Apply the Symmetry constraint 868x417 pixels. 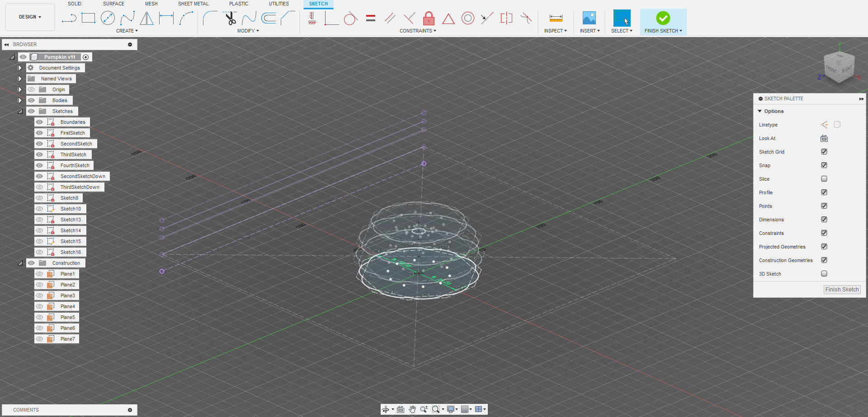click(x=506, y=18)
